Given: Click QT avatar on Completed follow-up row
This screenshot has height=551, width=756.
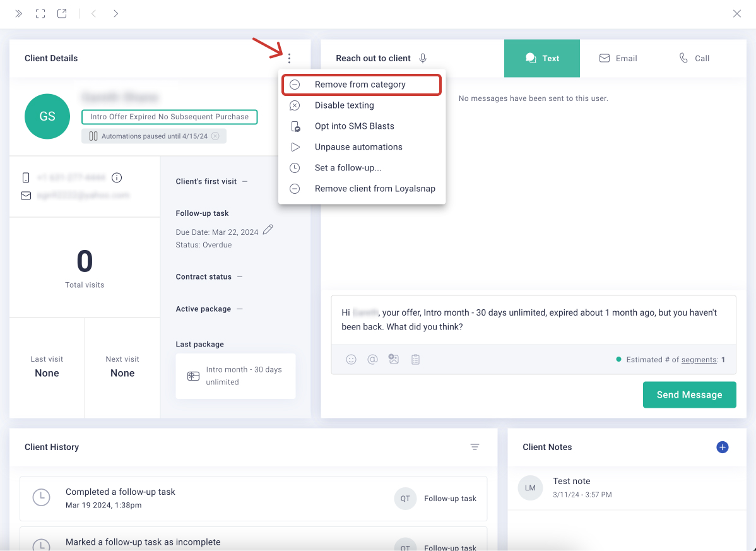Looking at the screenshot, I should coord(405,499).
